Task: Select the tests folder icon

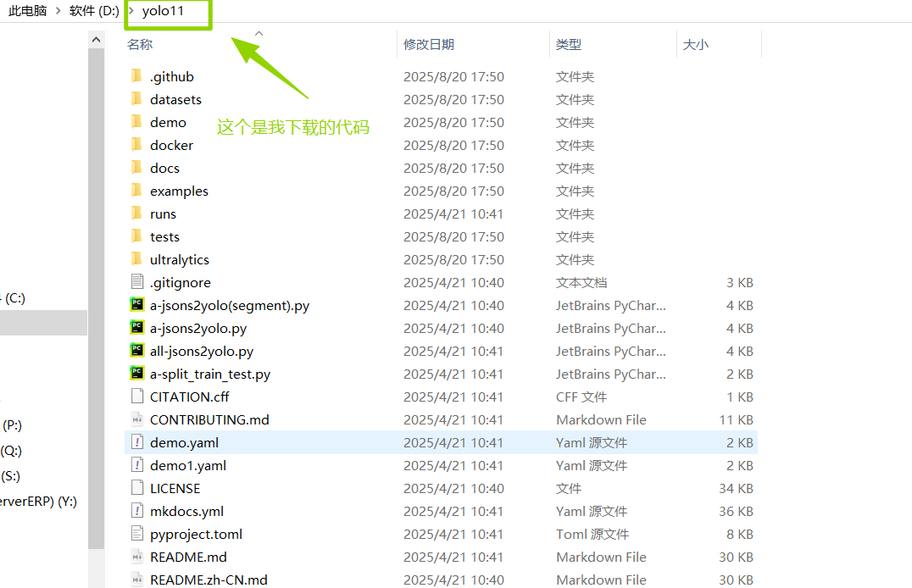Action: (x=136, y=236)
